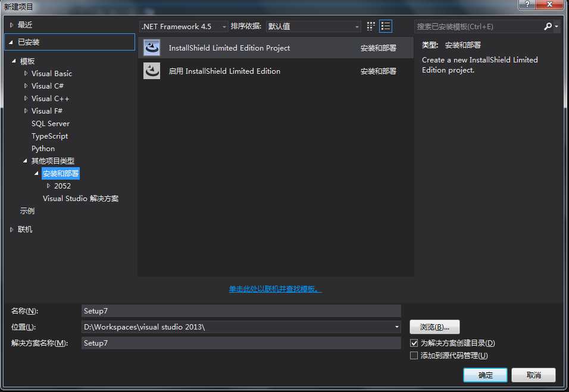Collapse the 其他项目类型 node
Viewport: 569px width, 392px height.
pyautogui.click(x=25, y=161)
